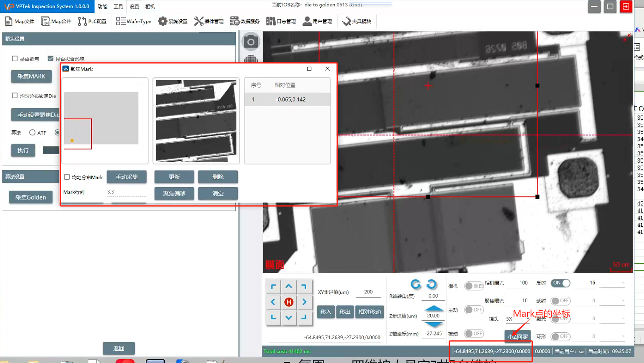The image size is (644, 363).
Task: Click the 清空 button
Action: click(x=218, y=193)
